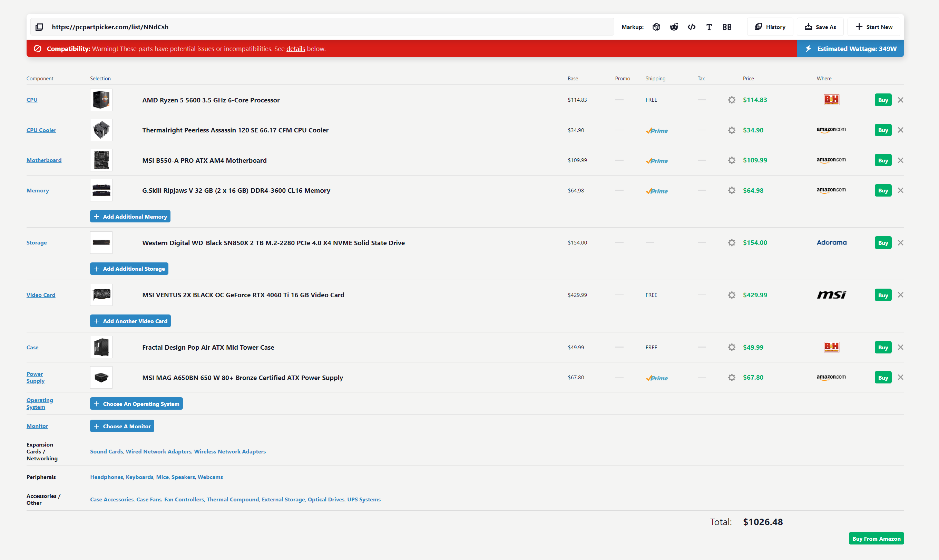Click Buy for the WD_Black SN850X
The width and height of the screenshot is (939, 560).
[x=883, y=243]
